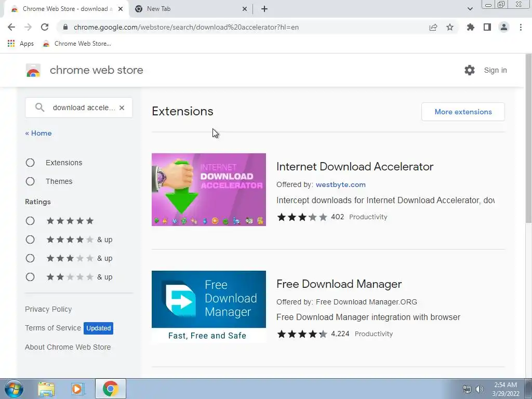
Task: Go to « Home link
Action: click(38, 133)
